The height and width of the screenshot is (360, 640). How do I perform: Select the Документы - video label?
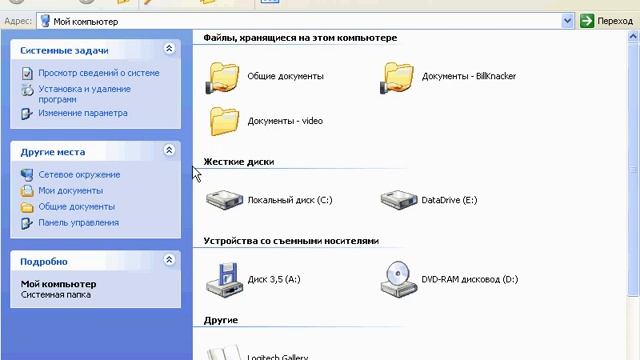(x=285, y=121)
